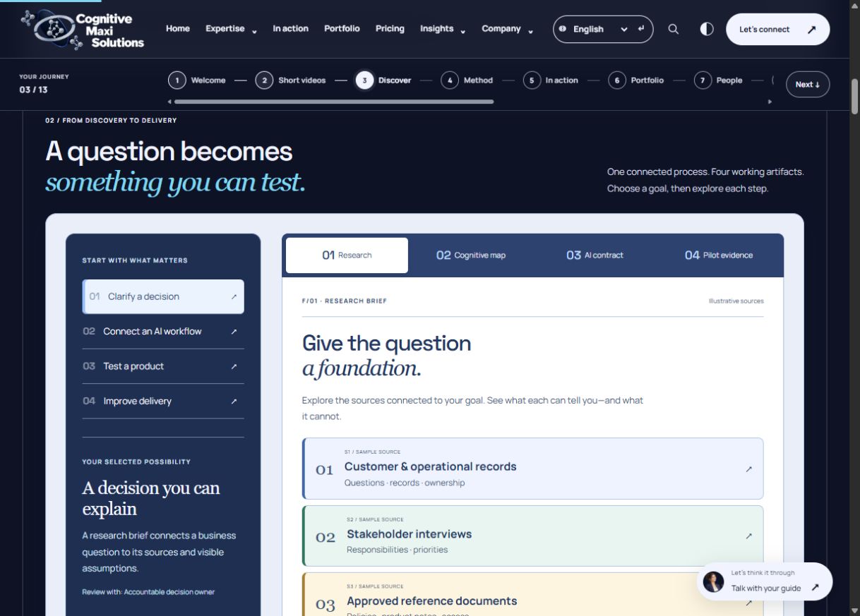Click the arrow icon on Connect an AI workflow
Screen dimensions: 860x616
(x=234, y=332)
